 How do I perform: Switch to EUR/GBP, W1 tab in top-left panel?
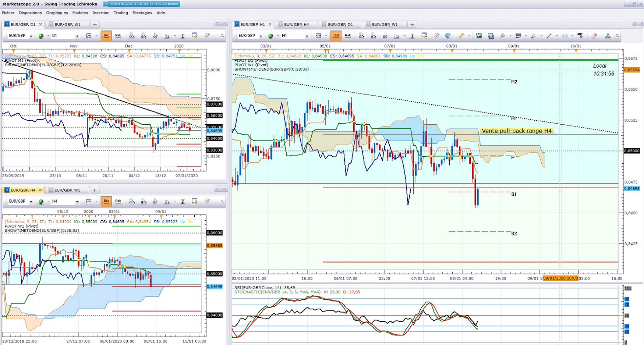click(67, 25)
